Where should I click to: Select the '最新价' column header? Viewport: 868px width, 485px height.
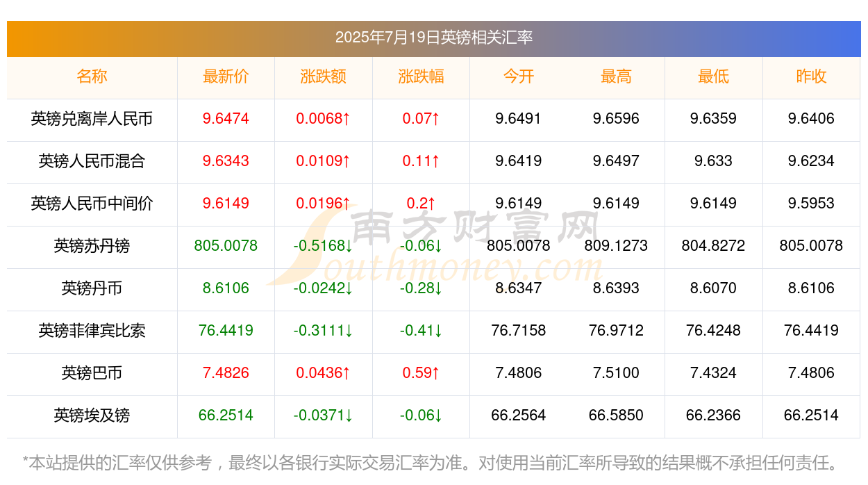[226, 76]
